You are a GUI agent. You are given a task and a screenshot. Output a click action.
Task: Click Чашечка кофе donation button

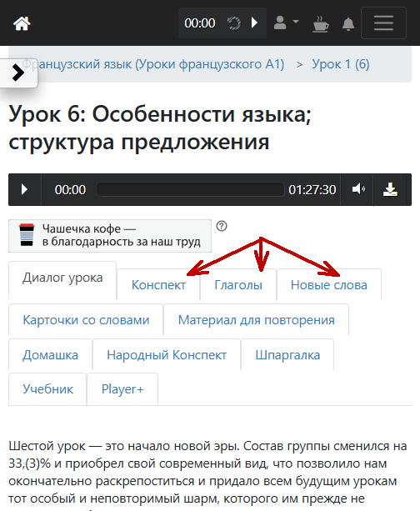point(110,236)
